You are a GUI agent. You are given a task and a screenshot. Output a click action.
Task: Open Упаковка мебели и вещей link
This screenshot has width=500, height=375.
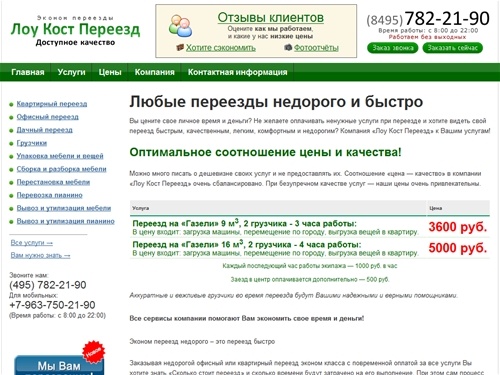coord(60,156)
